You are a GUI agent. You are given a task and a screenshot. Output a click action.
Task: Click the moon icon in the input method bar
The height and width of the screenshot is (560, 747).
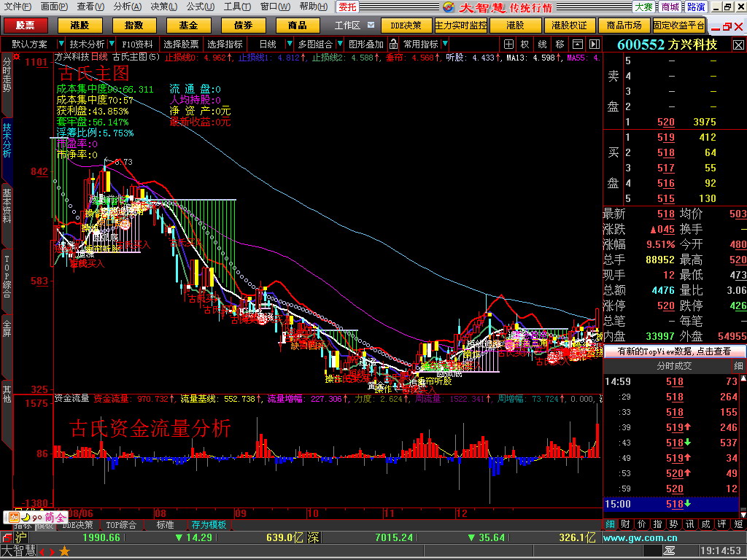pyautogui.click(x=26, y=517)
